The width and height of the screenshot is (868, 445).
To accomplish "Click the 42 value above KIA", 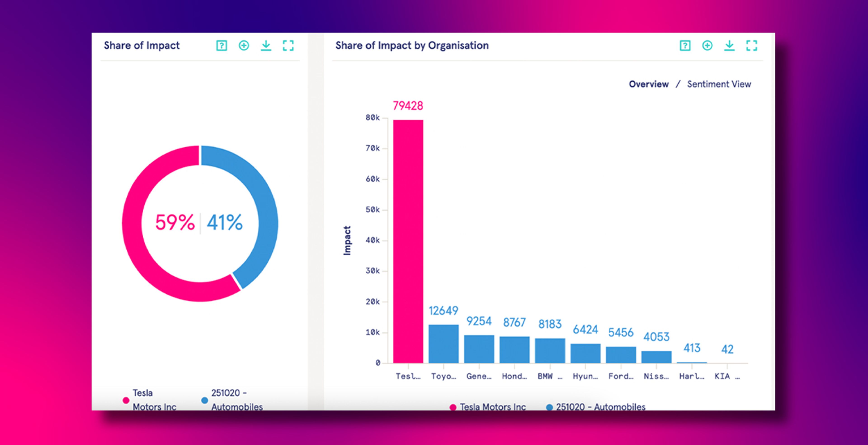I will pos(727,349).
